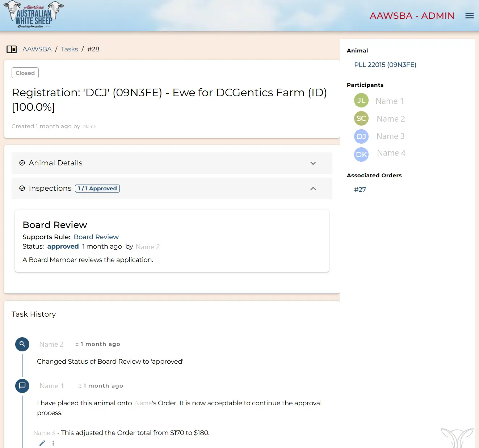Viewport: 479px width, 448px height.
Task: Open the three-dot comment options menu
Action: [x=53, y=443]
